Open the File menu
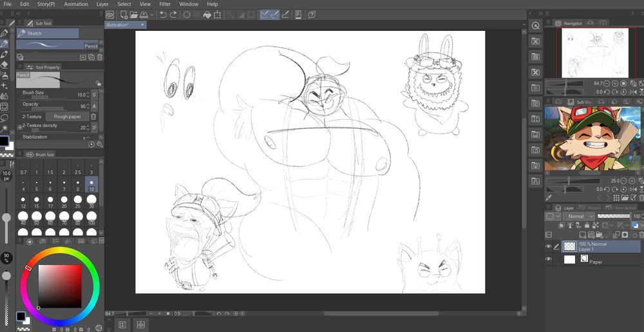This screenshot has width=644, height=332. coord(7,4)
